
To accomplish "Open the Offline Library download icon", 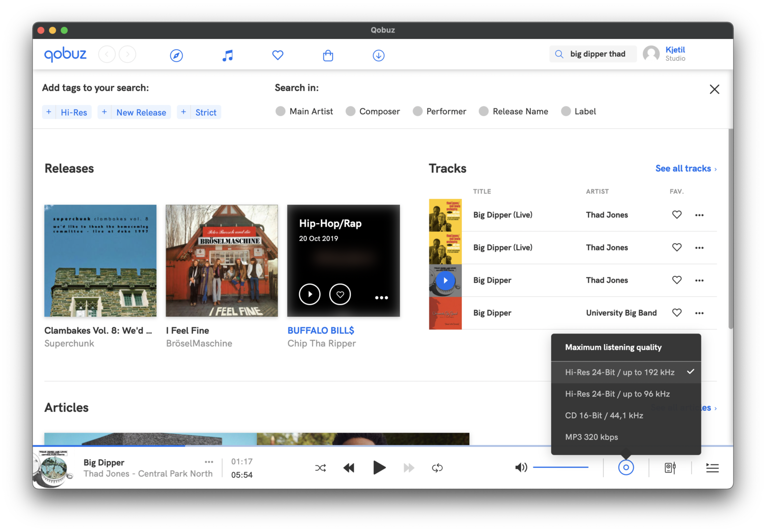I will (379, 55).
